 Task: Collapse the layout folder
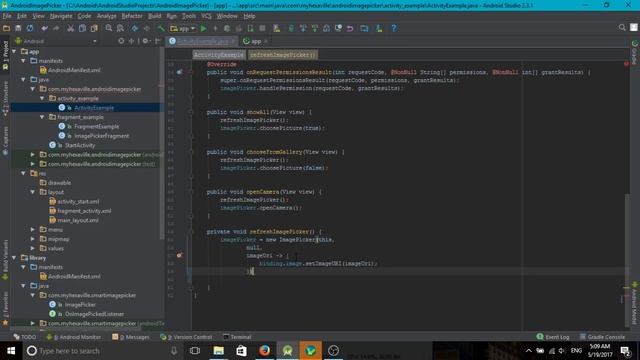tap(33, 192)
